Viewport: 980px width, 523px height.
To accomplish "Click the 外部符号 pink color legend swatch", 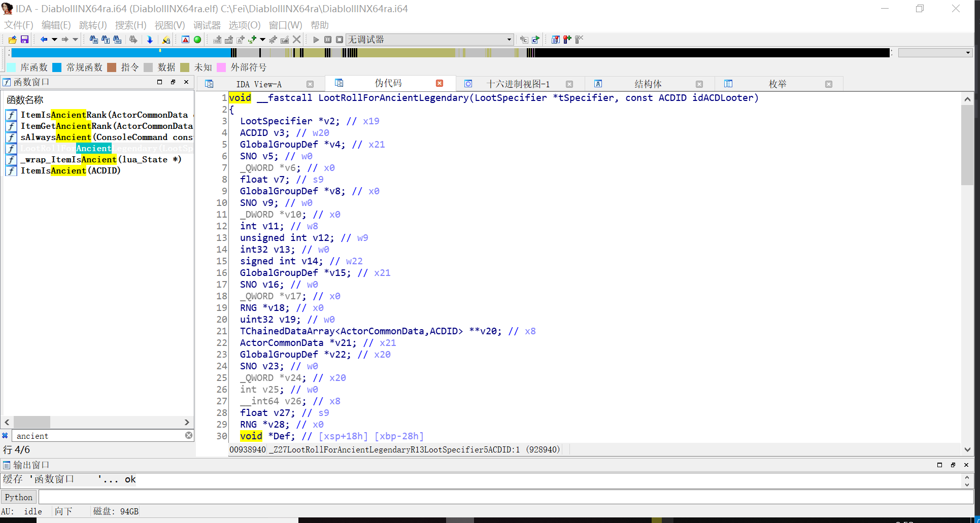I will pos(221,67).
